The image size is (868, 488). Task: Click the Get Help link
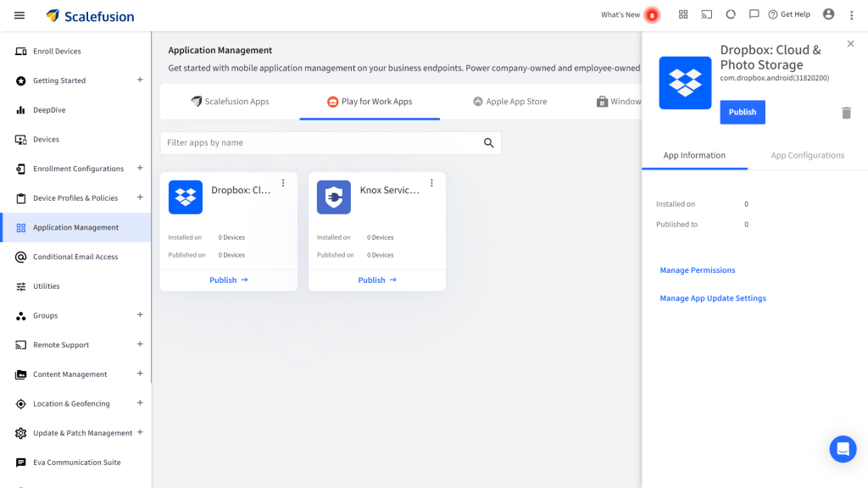tap(789, 14)
